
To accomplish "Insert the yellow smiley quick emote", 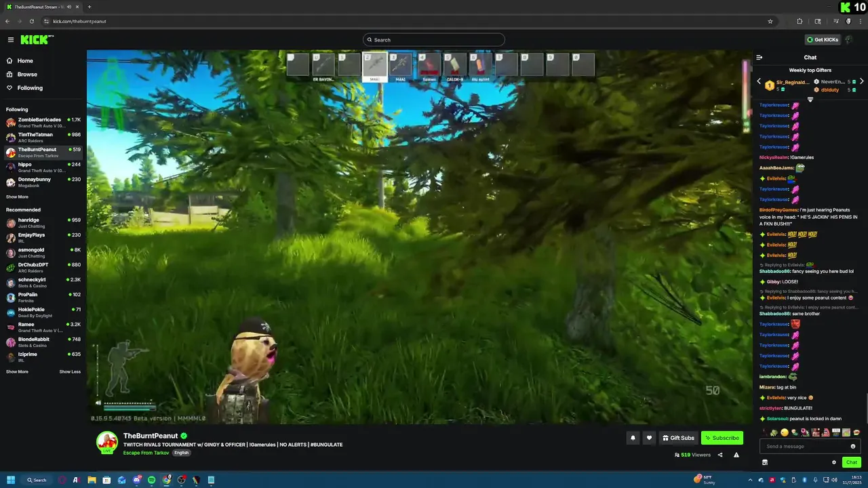I will (785, 432).
